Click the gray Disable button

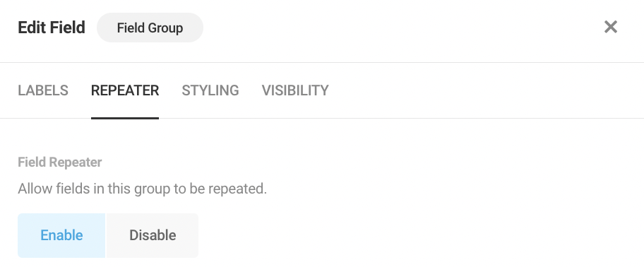(x=153, y=235)
